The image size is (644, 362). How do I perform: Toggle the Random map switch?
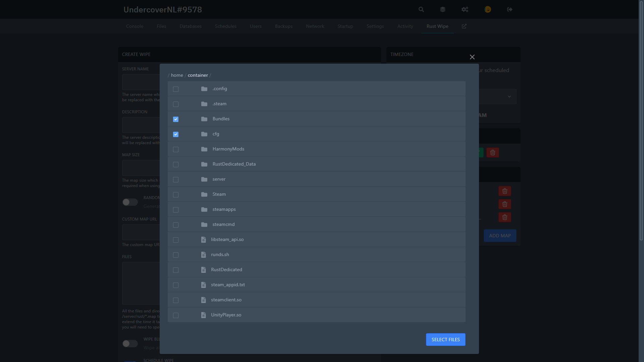coord(130,202)
